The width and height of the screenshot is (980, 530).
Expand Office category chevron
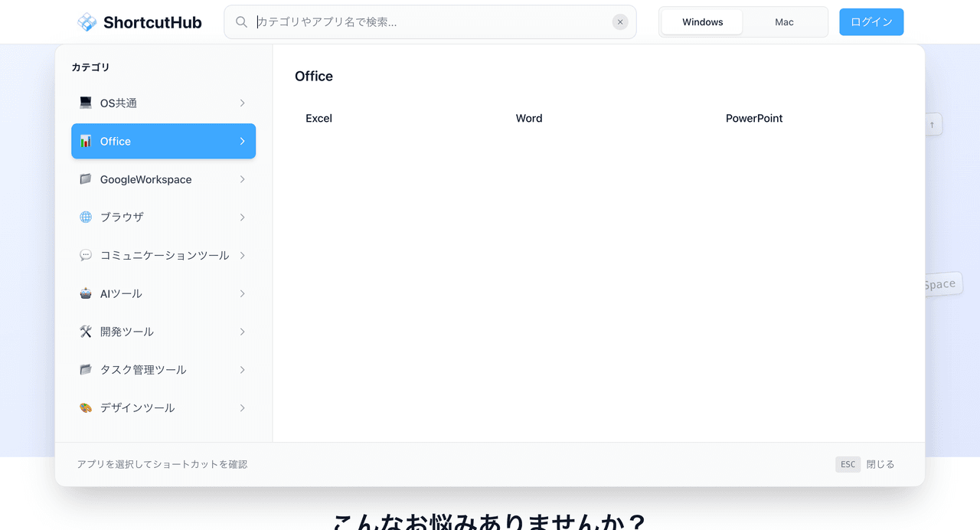point(242,141)
